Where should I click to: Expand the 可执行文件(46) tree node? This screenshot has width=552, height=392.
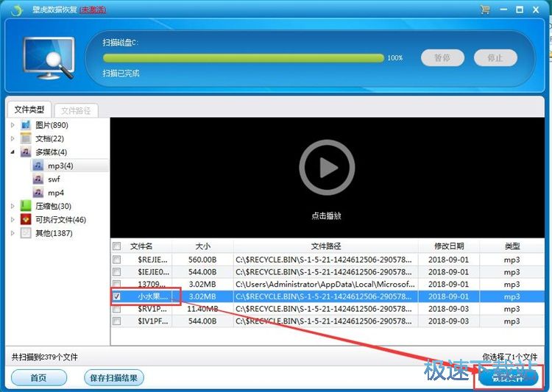13,220
